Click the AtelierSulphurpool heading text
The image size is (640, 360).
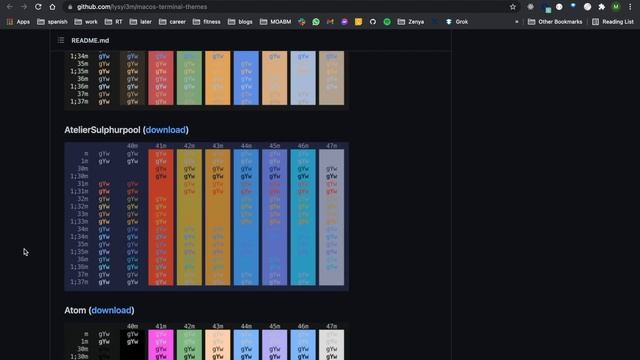[102, 130]
